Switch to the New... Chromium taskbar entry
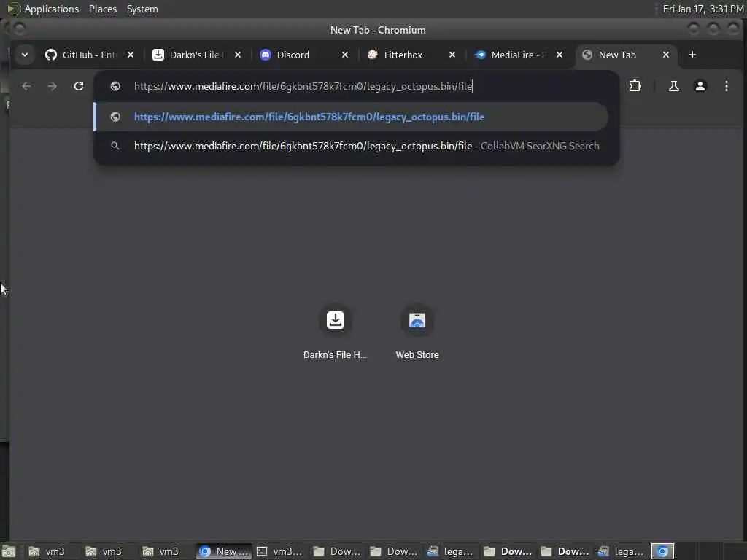Image resolution: width=747 pixels, height=560 pixels. [x=224, y=551]
